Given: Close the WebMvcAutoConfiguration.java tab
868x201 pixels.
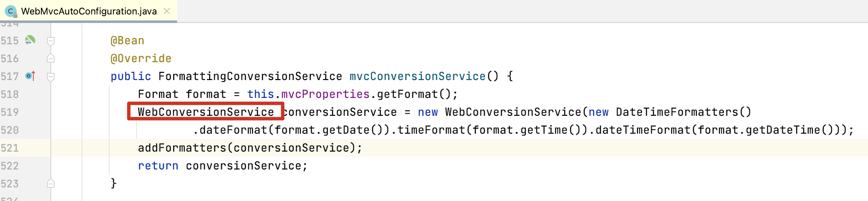Looking at the screenshot, I should tap(167, 11).
